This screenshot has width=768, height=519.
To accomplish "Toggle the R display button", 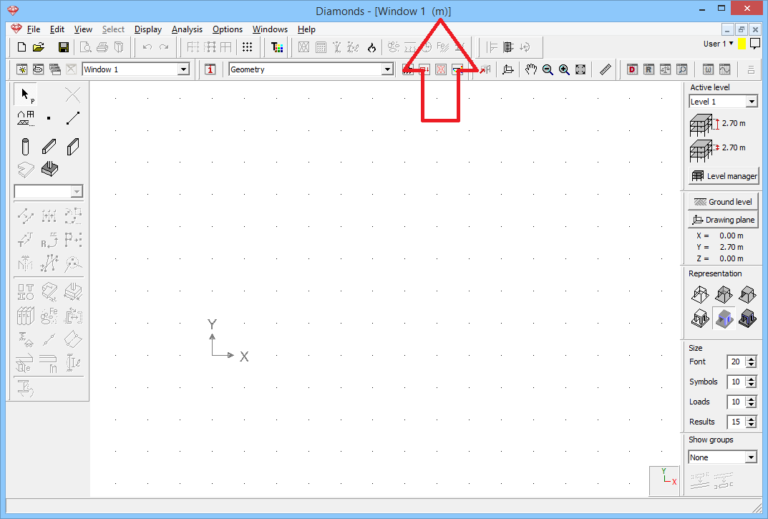I will point(648,70).
